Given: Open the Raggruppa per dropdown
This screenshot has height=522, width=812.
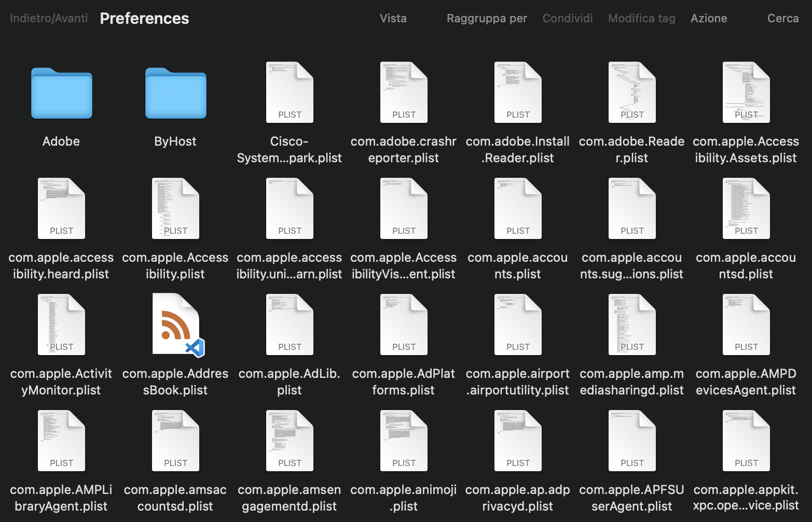Looking at the screenshot, I should [x=486, y=18].
